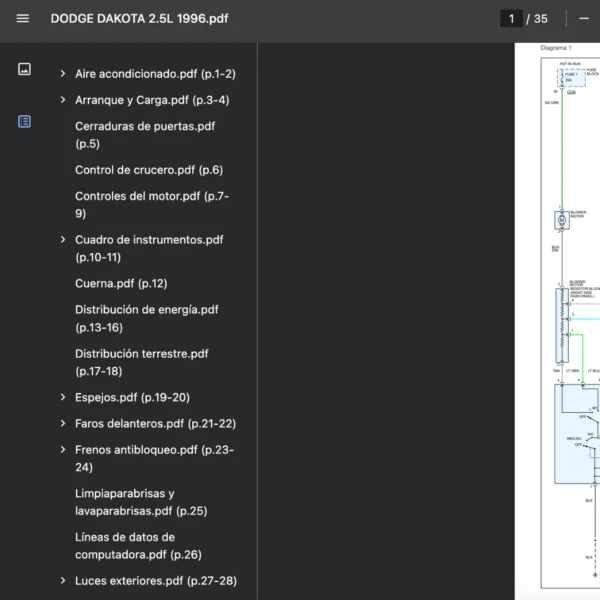Show page thumbnails view
This screenshot has height=600, width=600.
click(x=25, y=69)
